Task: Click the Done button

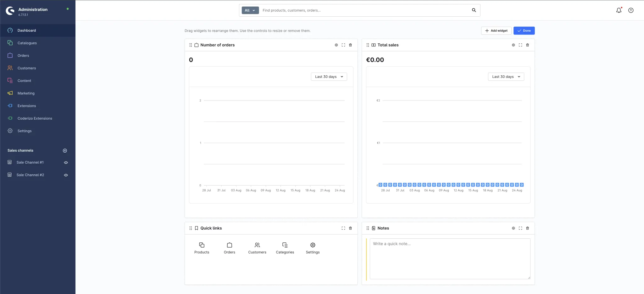Action: (524, 30)
